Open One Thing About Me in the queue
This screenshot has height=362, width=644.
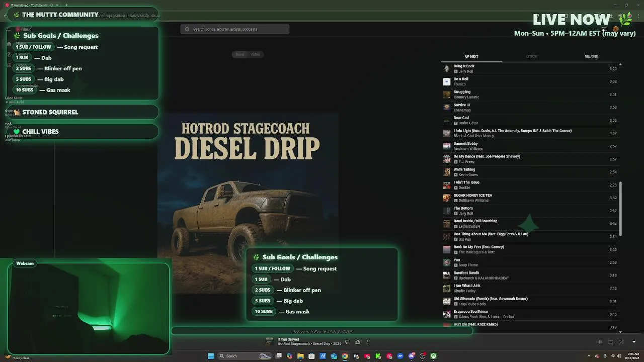point(531,236)
